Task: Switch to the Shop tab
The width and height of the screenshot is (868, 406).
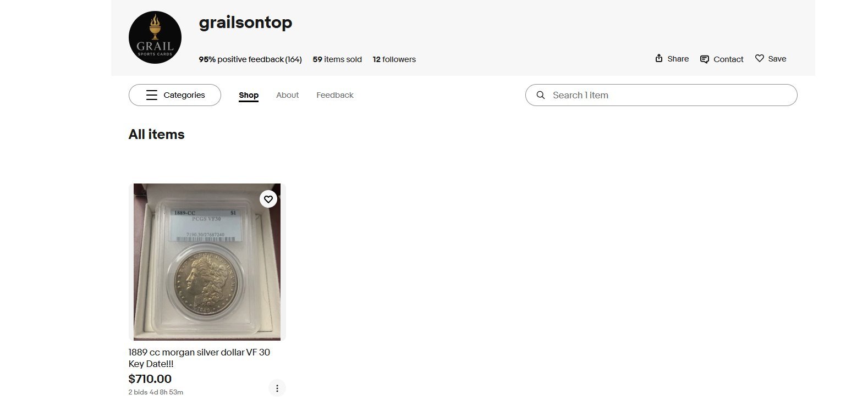Action: 249,95
